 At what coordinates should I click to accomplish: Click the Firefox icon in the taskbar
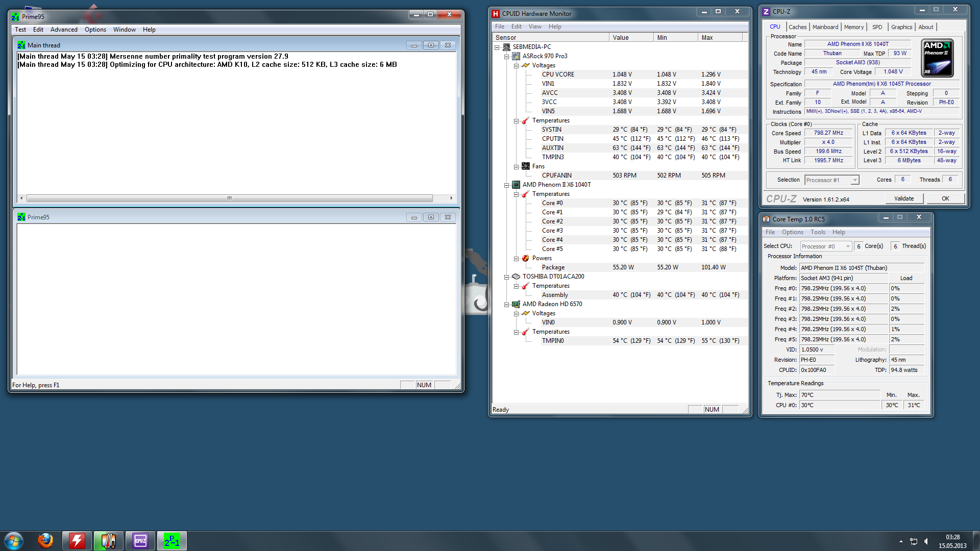pos(45,540)
